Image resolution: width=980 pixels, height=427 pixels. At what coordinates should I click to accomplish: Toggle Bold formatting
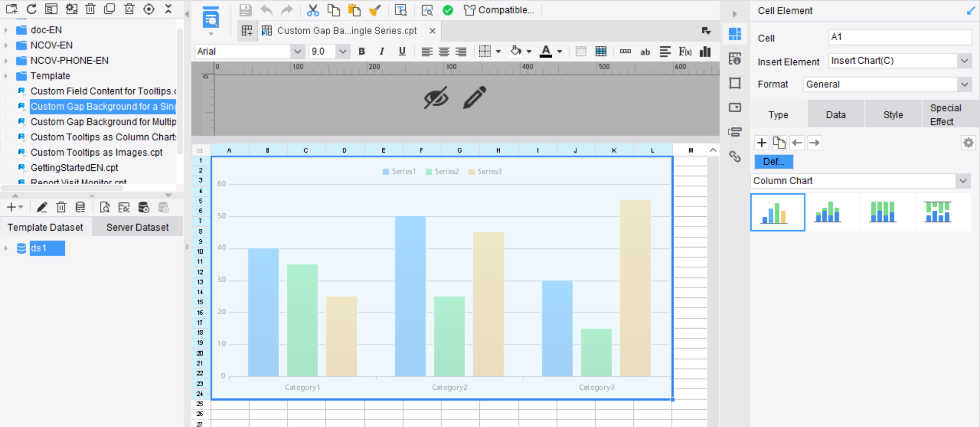coord(362,52)
